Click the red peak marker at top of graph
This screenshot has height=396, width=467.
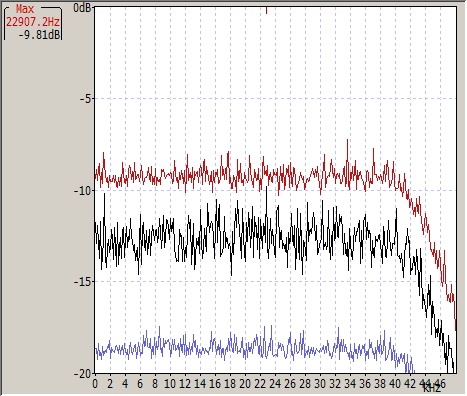click(266, 10)
